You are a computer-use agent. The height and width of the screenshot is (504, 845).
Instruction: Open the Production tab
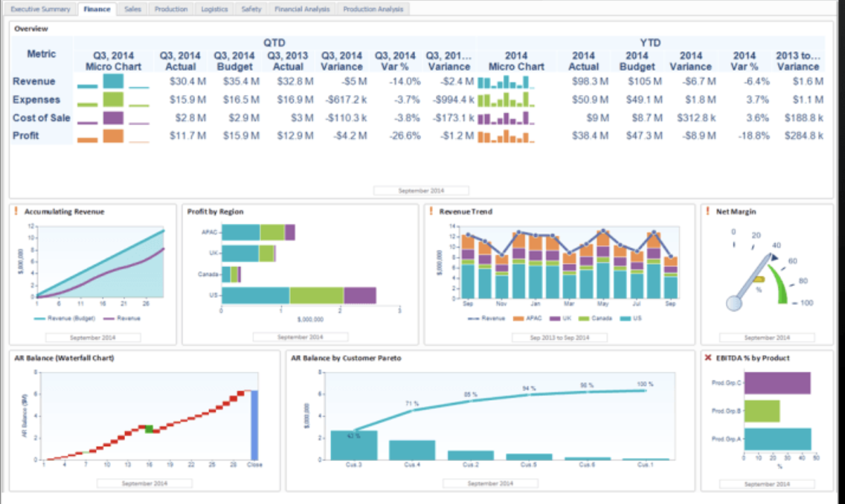pos(171,9)
